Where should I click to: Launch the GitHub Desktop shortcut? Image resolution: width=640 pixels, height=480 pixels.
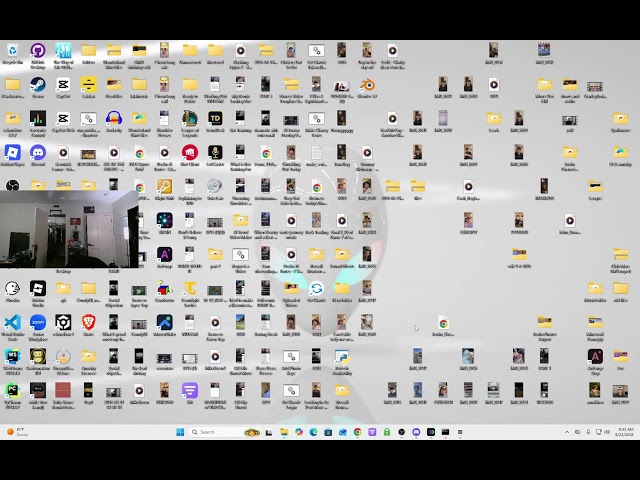(x=38, y=51)
